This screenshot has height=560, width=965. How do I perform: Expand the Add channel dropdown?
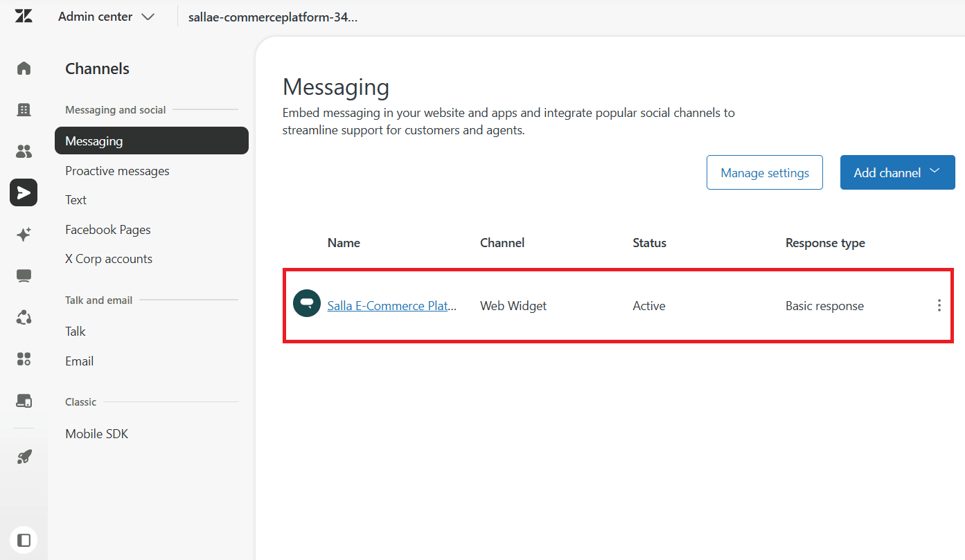897,172
